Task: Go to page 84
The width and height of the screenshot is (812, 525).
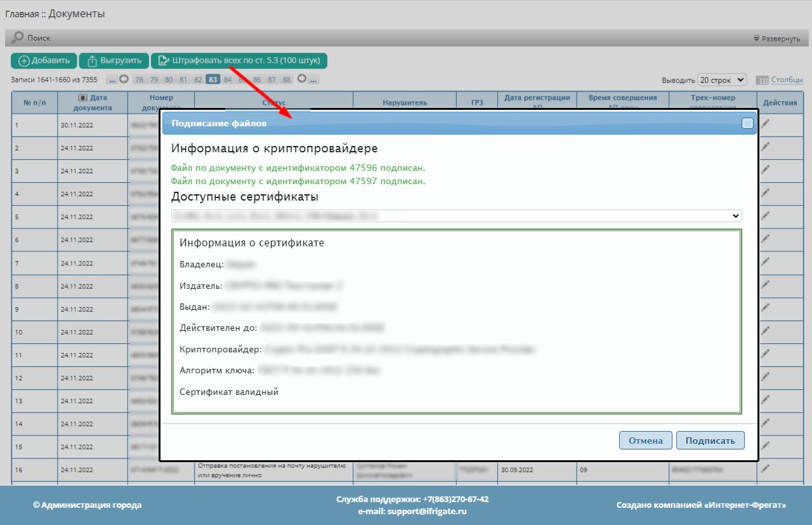Action: click(228, 80)
